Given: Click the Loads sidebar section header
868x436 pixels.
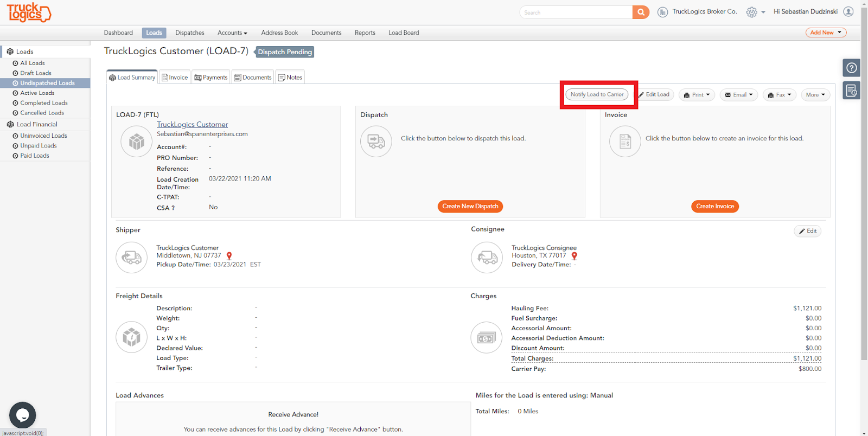Looking at the screenshot, I should [24, 52].
